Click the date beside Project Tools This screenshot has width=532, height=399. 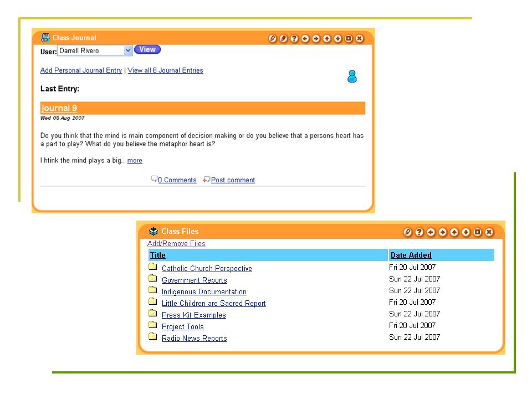coord(412,325)
